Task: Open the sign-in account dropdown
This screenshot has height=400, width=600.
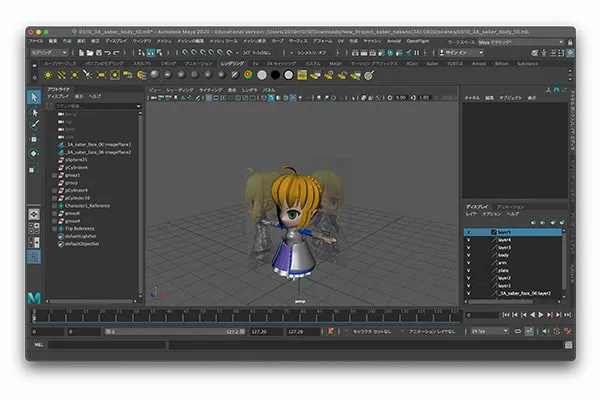Action: click(461, 52)
